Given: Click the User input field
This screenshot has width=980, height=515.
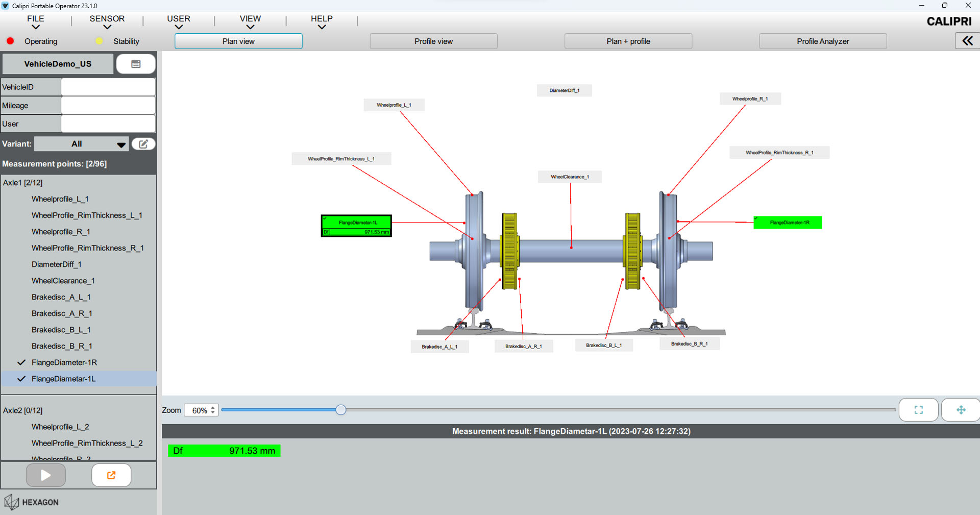Looking at the screenshot, I should tap(108, 124).
